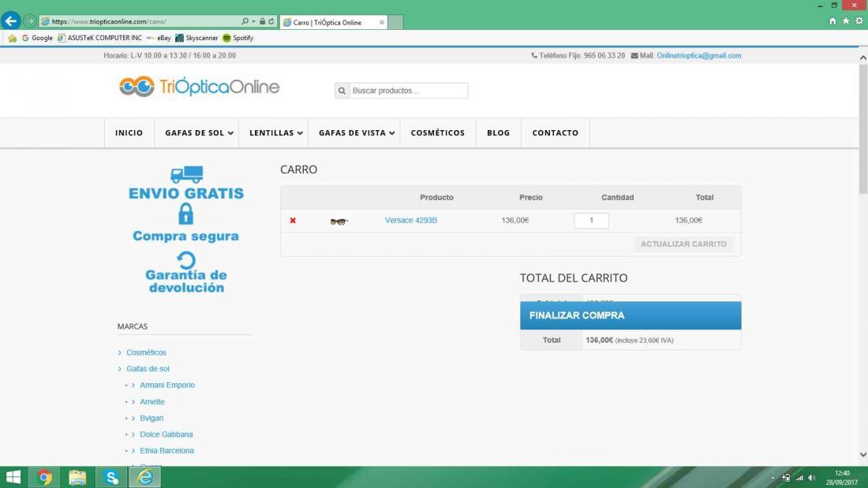The height and width of the screenshot is (488, 868).
Task: Focus the Buscar productos search field
Action: coord(408,91)
